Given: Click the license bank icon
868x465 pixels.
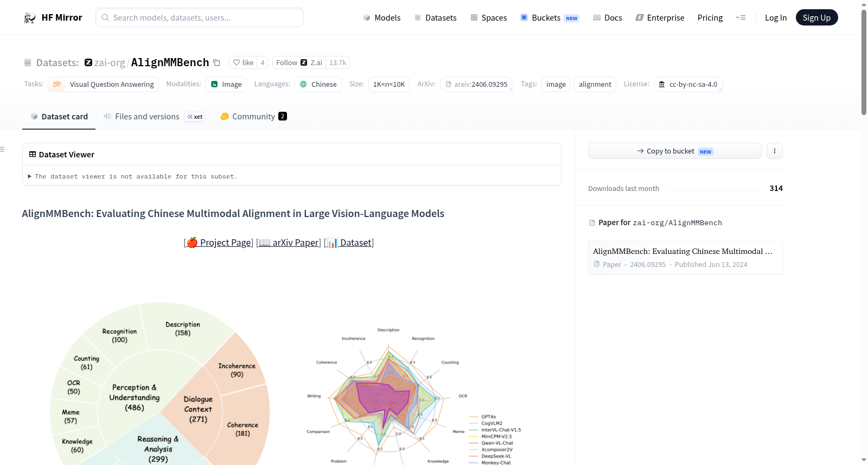Looking at the screenshot, I should click(662, 84).
